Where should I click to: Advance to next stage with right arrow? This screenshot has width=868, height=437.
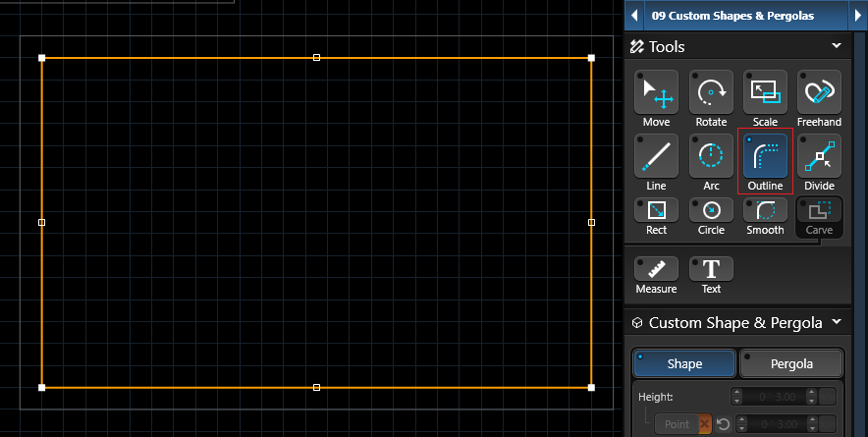click(857, 16)
